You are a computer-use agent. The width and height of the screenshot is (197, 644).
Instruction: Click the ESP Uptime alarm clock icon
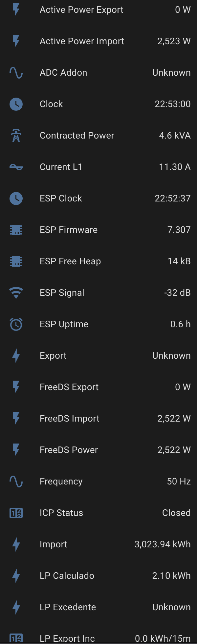coord(16,324)
